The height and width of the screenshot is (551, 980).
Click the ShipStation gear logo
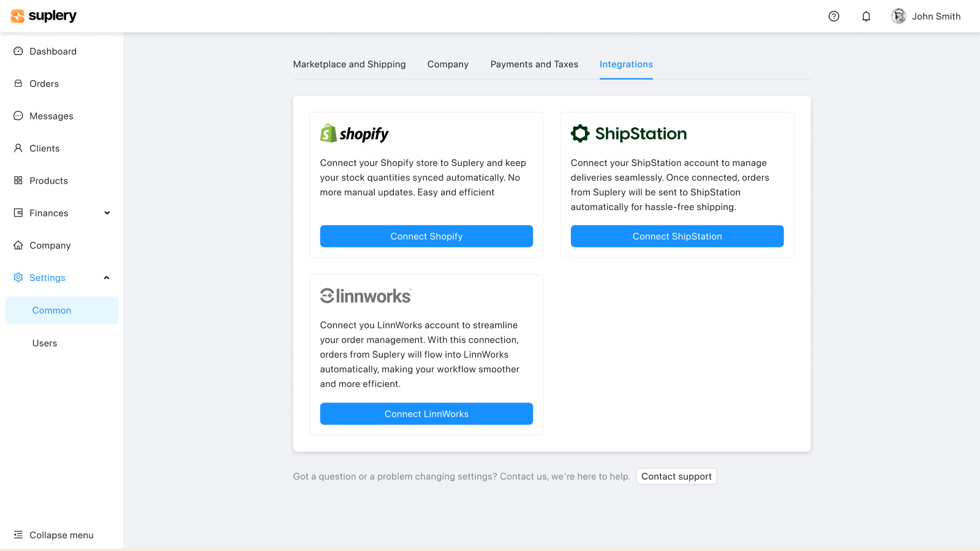click(580, 133)
